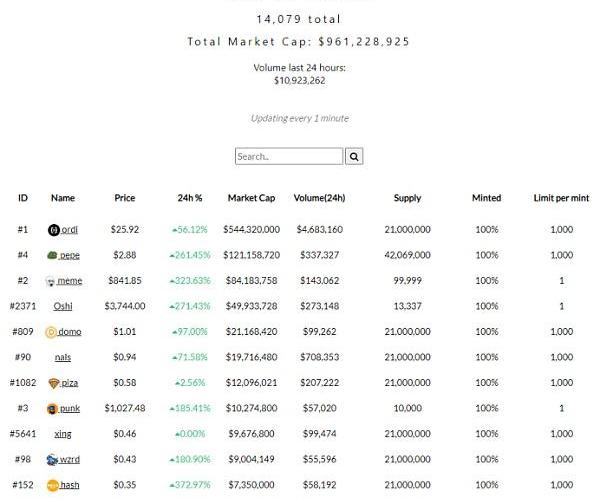Click the punk token icon
600x500 pixels.
(x=53, y=408)
